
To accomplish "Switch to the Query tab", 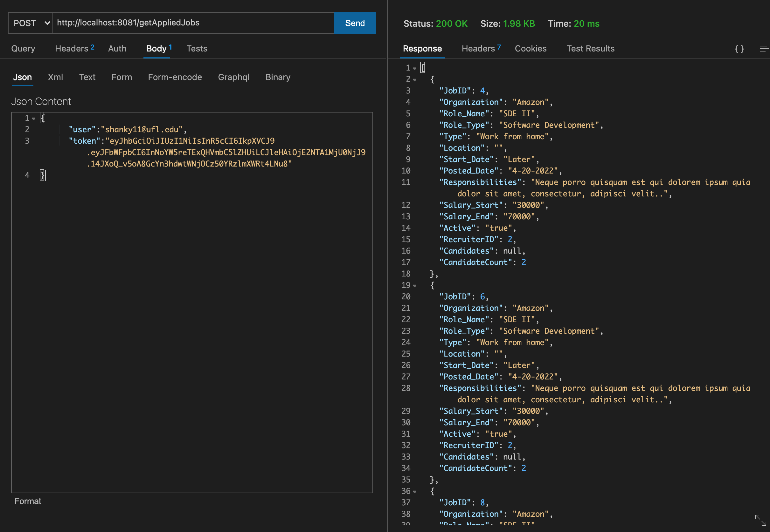I will coord(23,49).
